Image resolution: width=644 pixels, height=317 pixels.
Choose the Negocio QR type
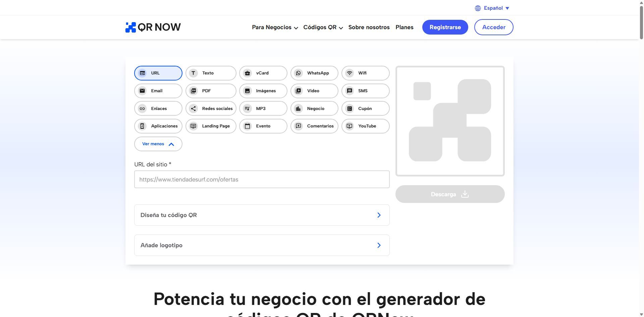(314, 109)
